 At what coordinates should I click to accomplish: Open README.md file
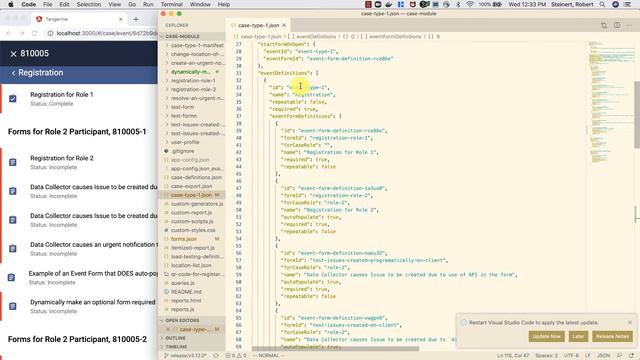[x=186, y=292]
